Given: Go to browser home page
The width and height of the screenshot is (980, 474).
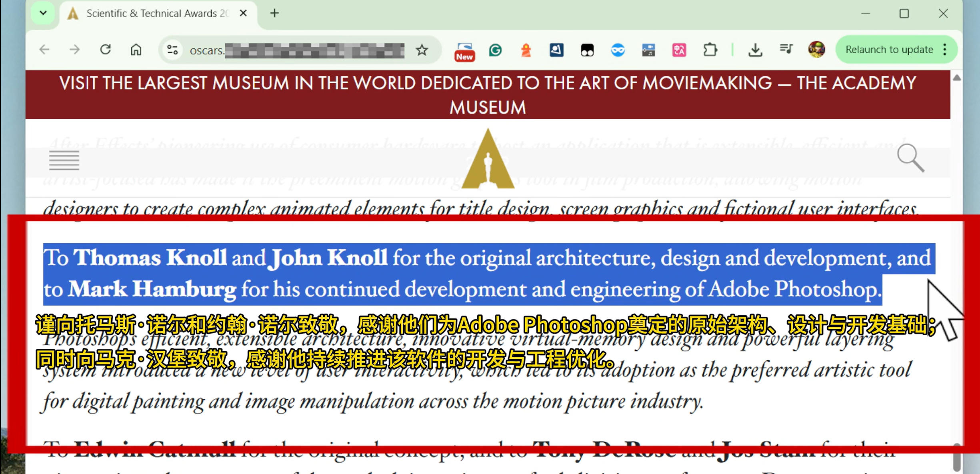Looking at the screenshot, I should coord(136,50).
